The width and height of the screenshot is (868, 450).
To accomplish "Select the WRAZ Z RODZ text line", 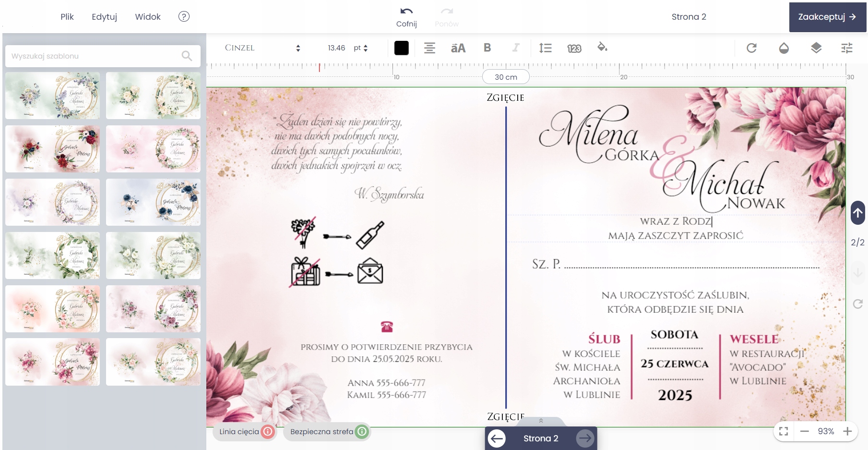I will click(x=676, y=221).
